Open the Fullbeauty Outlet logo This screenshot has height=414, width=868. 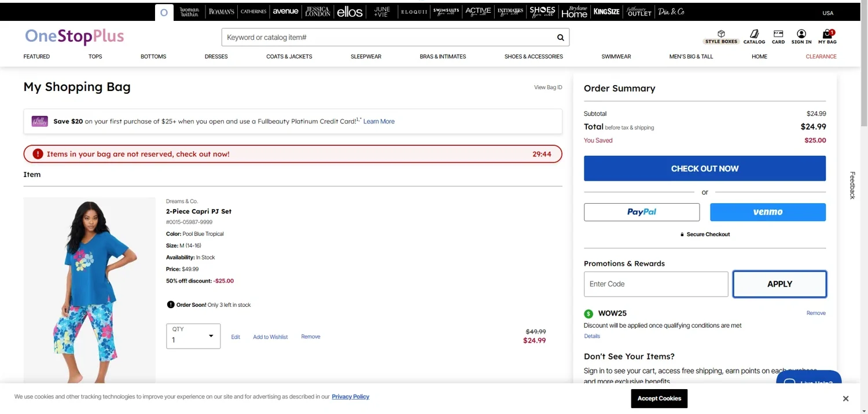pyautogui.click(x=639, y=12)
